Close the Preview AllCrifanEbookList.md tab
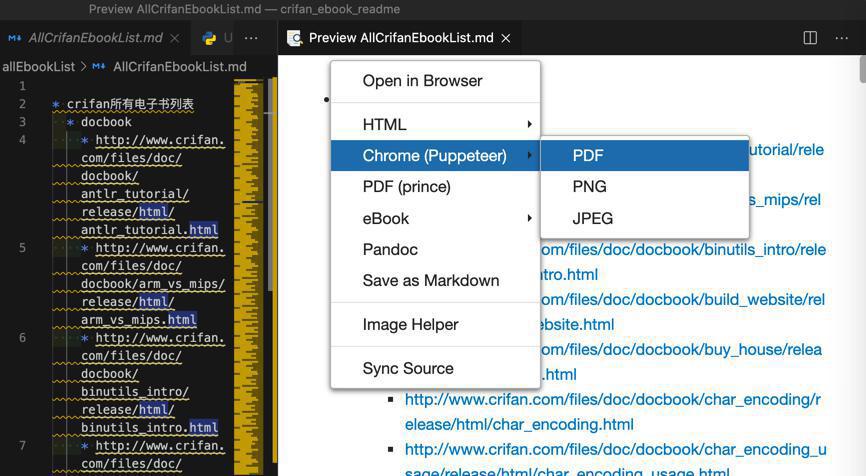This screenshot has width=866, height=476. tap(505, 38)
